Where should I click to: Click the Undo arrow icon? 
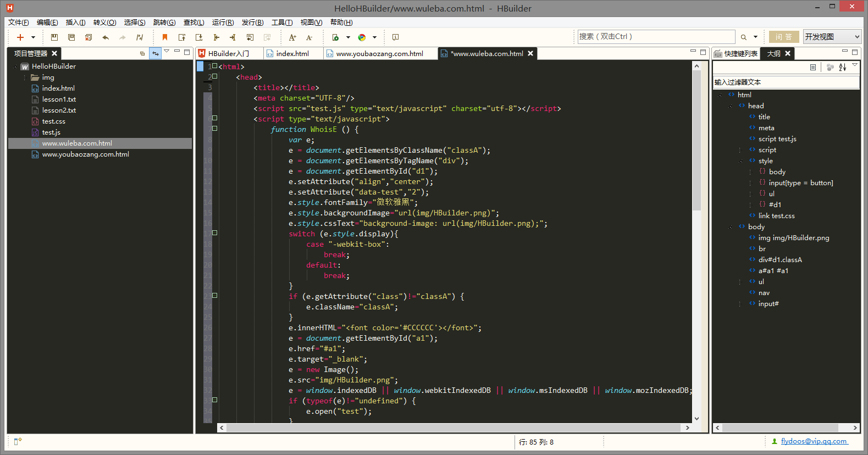tap(105, 37)
